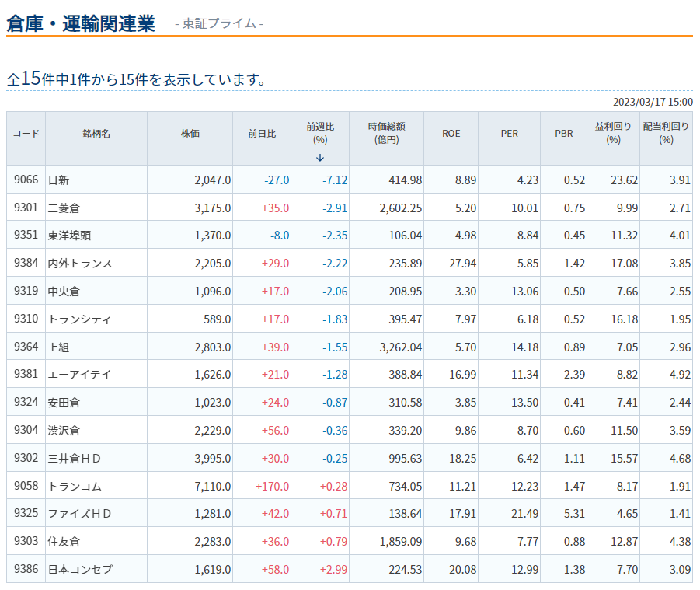This screenshot has height=590, width=700.
Task: Select code 9364
Action: (x=26, y=347)
